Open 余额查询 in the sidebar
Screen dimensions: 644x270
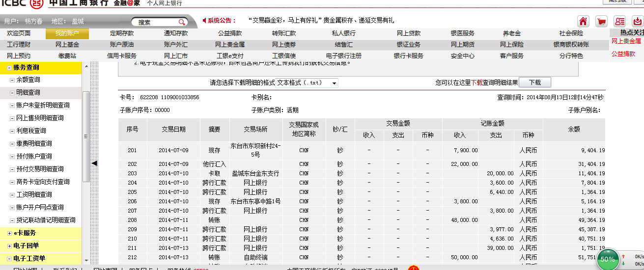click(28, 80)
